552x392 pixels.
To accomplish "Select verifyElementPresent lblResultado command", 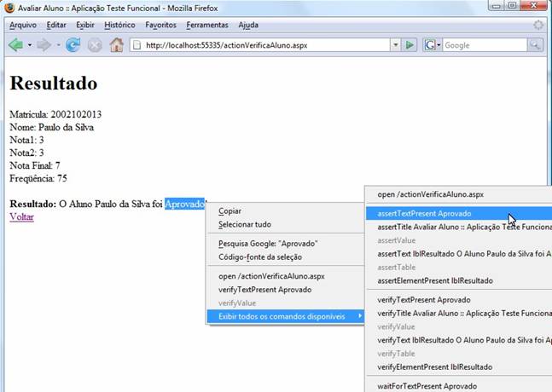I will [434, 366].
